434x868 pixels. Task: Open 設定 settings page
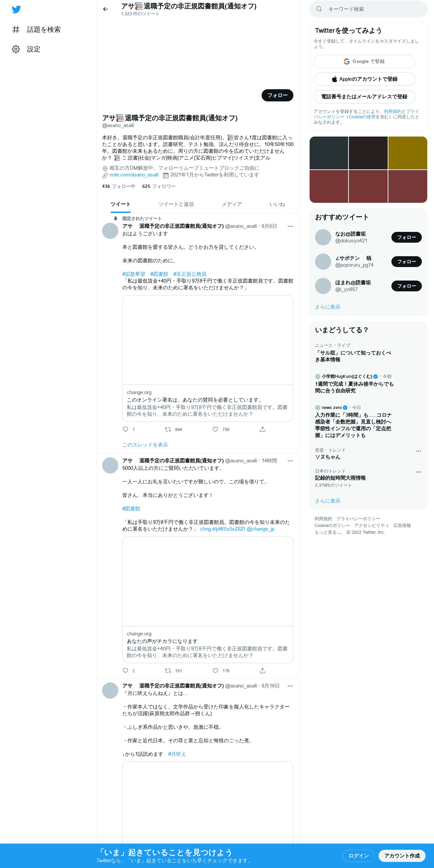26,49
